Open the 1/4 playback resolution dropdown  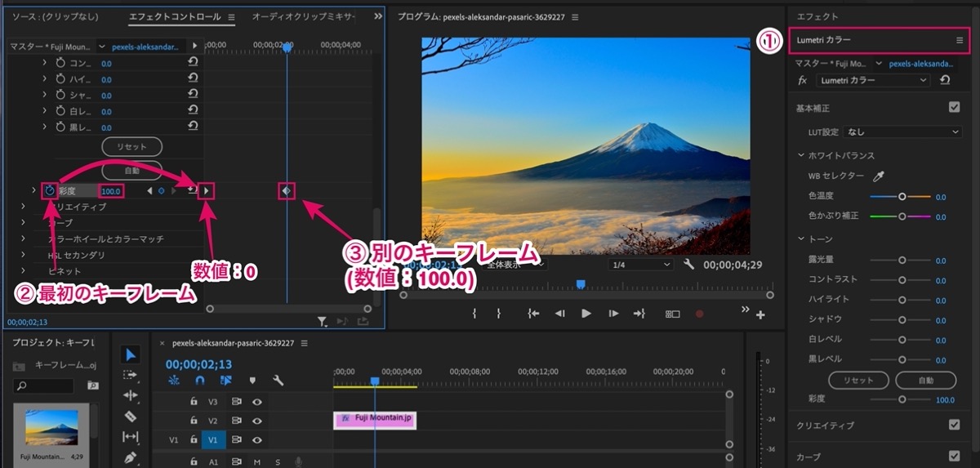[x=639, y=265]
